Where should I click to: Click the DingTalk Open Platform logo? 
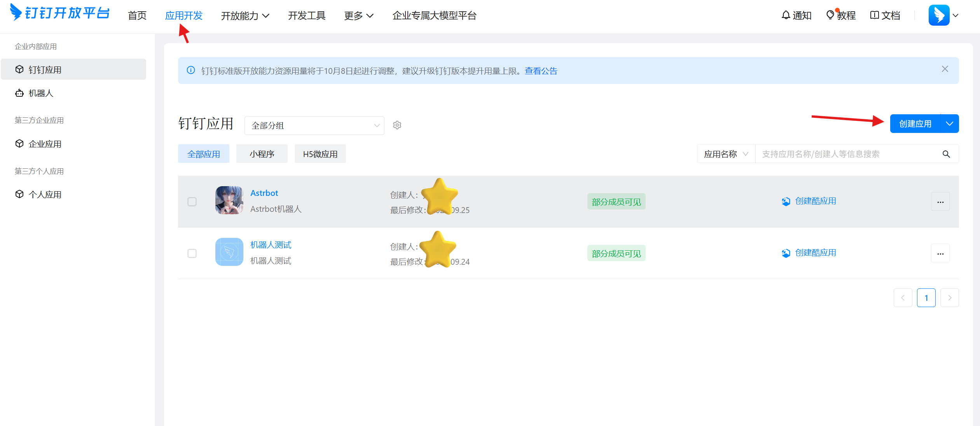pyautogui.click(x=59, y=13)
